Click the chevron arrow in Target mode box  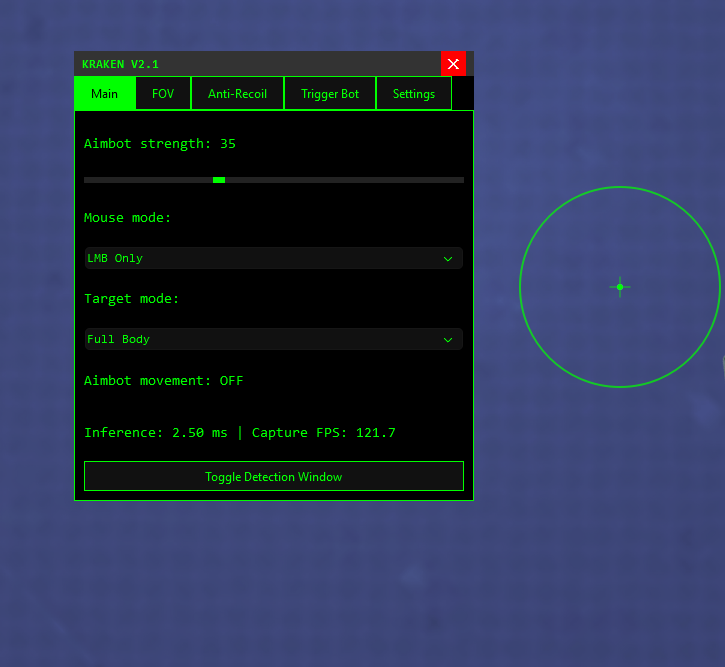click(x=448, y=339)
